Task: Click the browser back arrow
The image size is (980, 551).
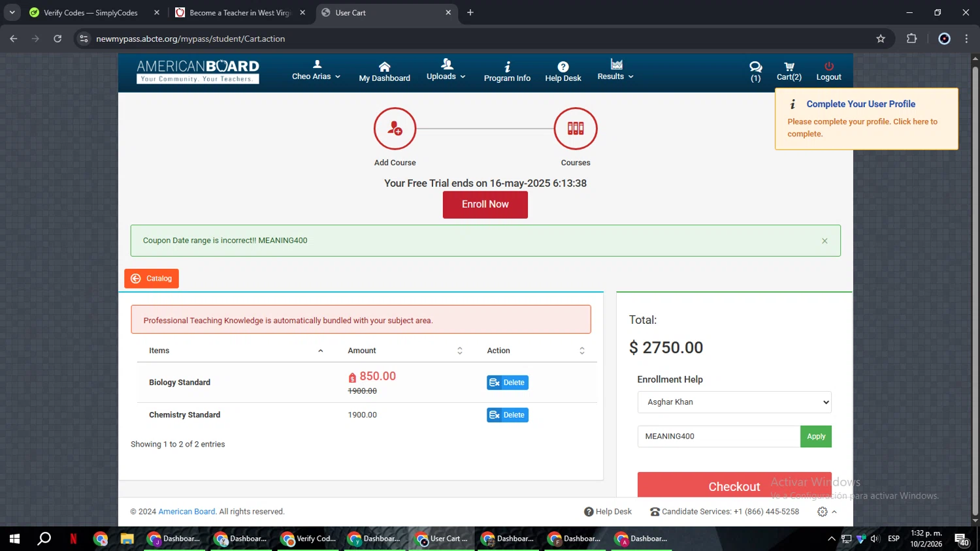Action: click(14, 39)
